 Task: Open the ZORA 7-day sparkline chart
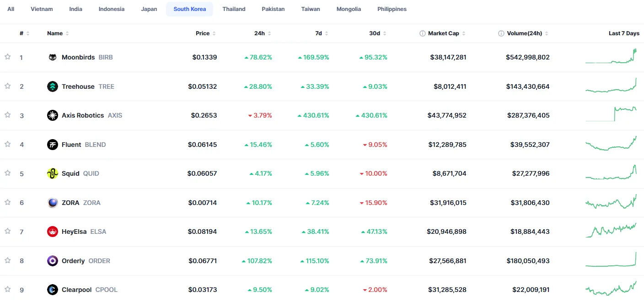coord(611,201)
